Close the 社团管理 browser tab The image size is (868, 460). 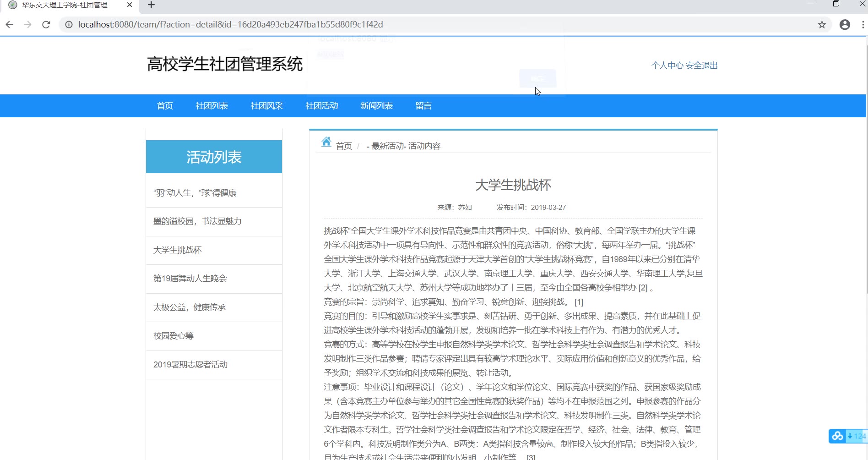coord(130,5)
